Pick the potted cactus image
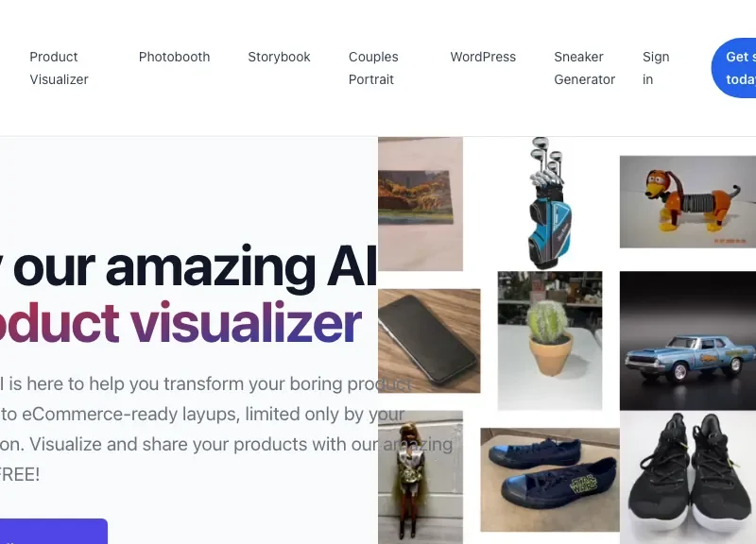This screenshot has height=544, width=756. (550, 341)
